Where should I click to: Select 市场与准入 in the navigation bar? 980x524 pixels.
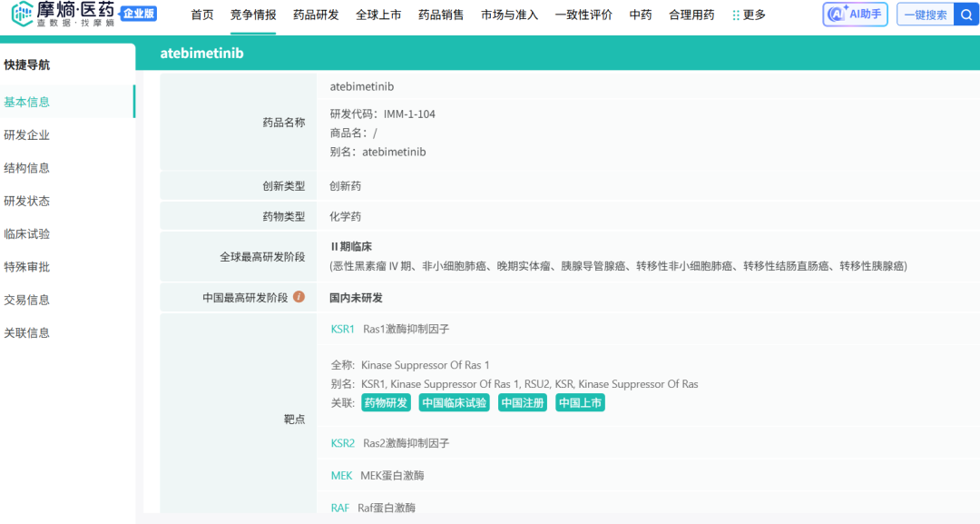(506, 14)
